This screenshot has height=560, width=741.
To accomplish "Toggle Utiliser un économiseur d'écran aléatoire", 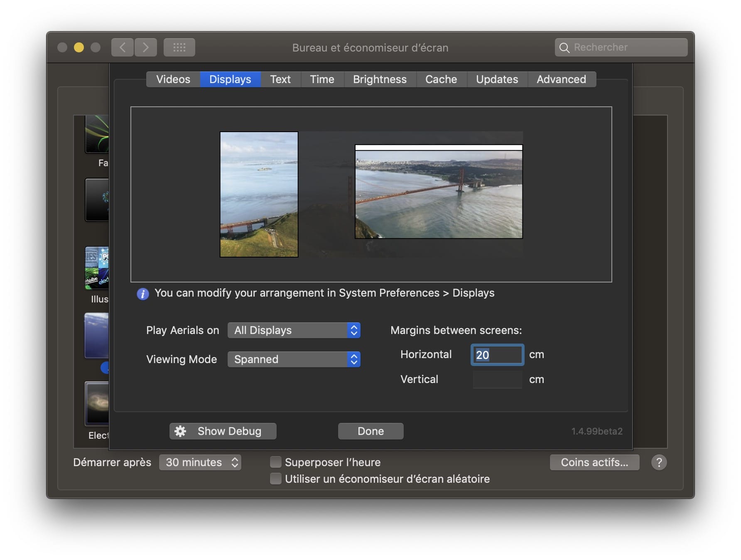I will pyautogui.click(x=276, y=479).
